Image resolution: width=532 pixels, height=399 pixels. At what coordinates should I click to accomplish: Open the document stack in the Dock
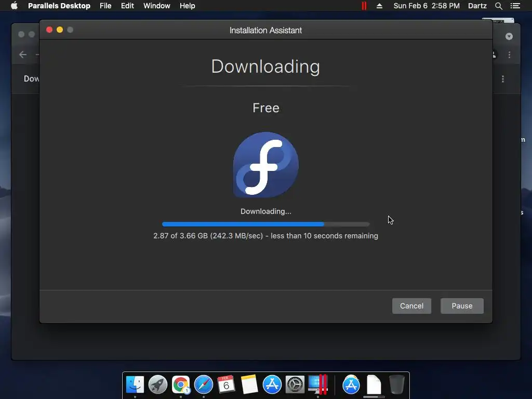(x=374, y=385)
